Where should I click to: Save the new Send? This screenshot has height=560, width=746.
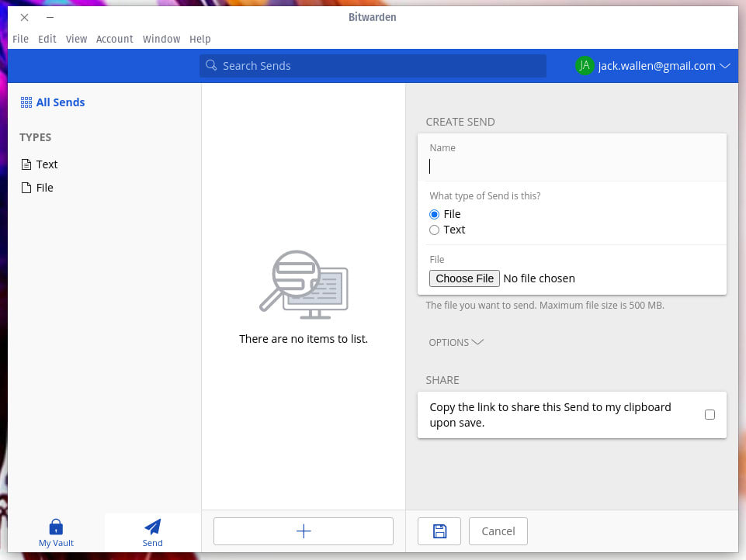(439, 531)
